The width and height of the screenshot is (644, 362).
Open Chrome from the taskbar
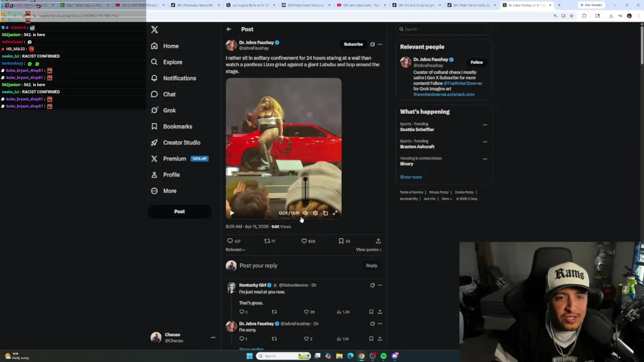pyautogui.click(x=361, y=356)
